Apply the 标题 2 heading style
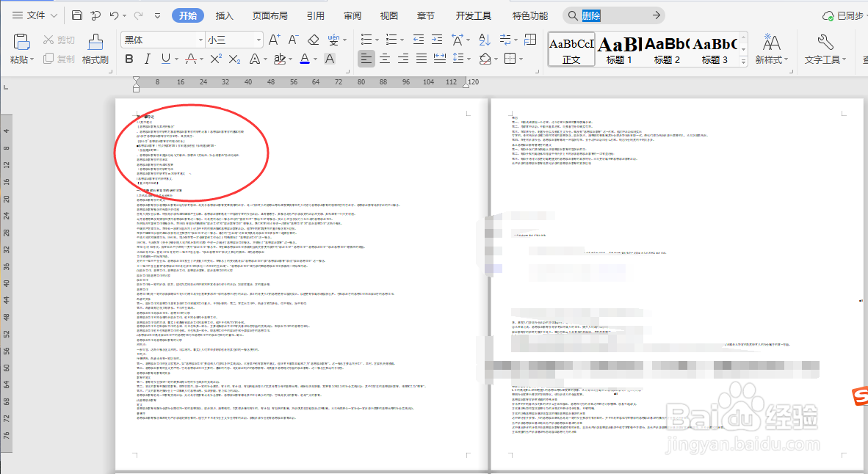This screenshot has height=474, width=868. click(x=667, y=49)
